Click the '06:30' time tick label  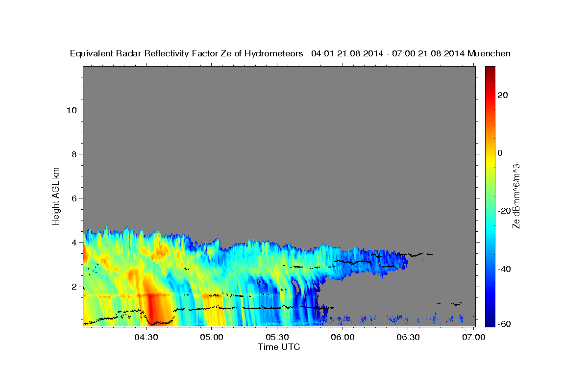[x=408, y=338]
